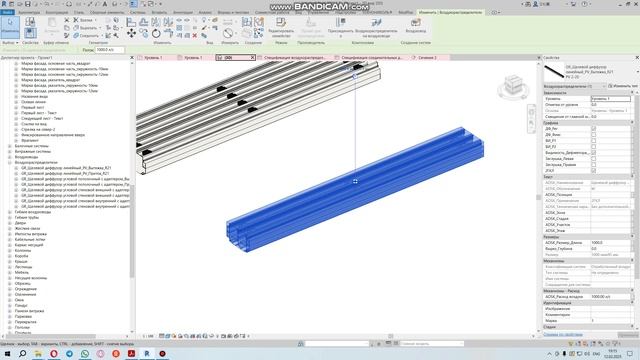Image resolution: width=640 pixels, height=360 pixels.
Task: Expand the Гибкие воздуховоды tree node
Action: click(10, 212)
